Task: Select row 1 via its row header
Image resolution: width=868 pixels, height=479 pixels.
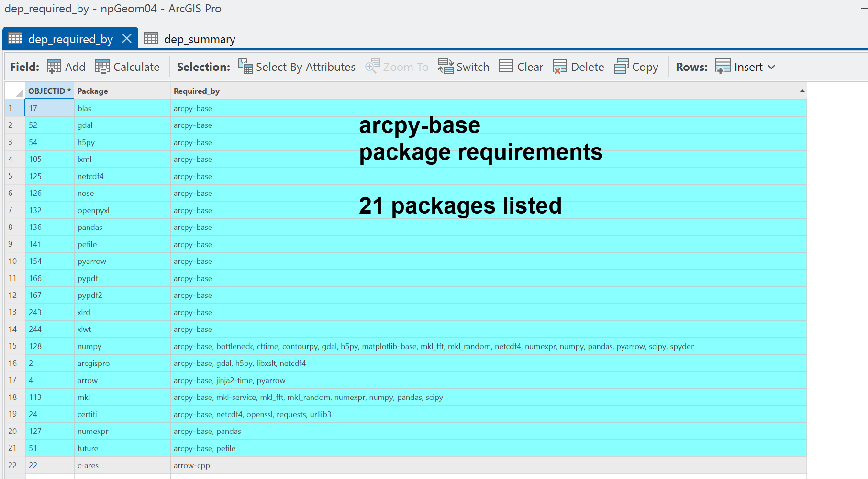Action: point(15,108)
